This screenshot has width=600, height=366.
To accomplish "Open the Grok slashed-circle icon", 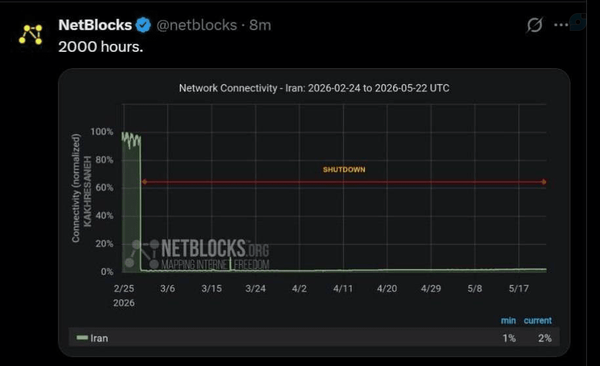I will pos(534,25).
